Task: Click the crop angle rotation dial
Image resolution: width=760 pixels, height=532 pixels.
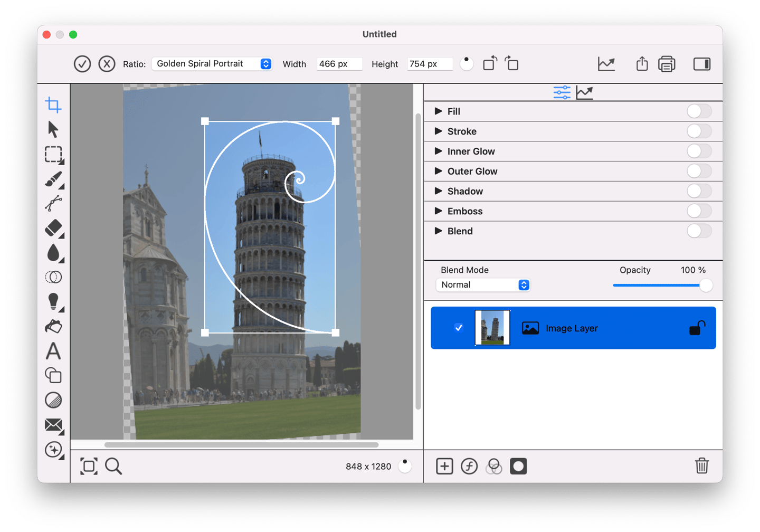Action: 467,64
